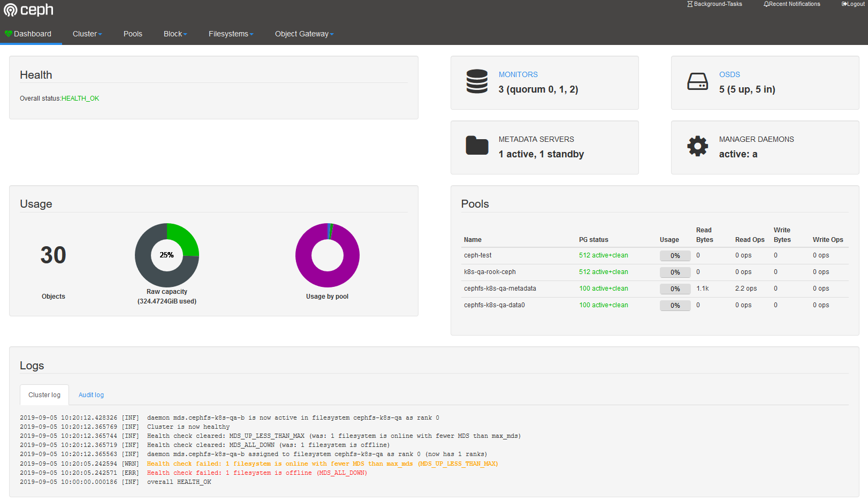Click the cephfs-k8s-qa-data0 pool name
This screenshot has width=868, height=501.
[494, 305]
